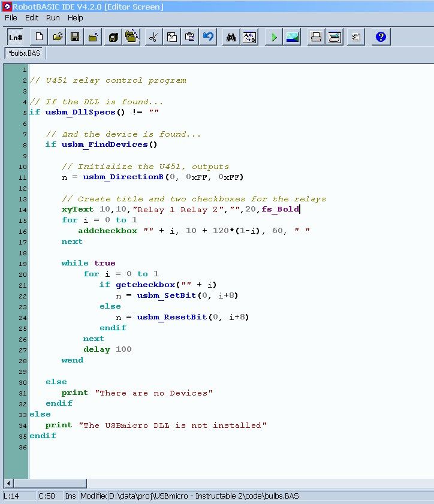Screen dimensions: 434x504
Task: Run the program with the green play icon
Action: (273, 37)
